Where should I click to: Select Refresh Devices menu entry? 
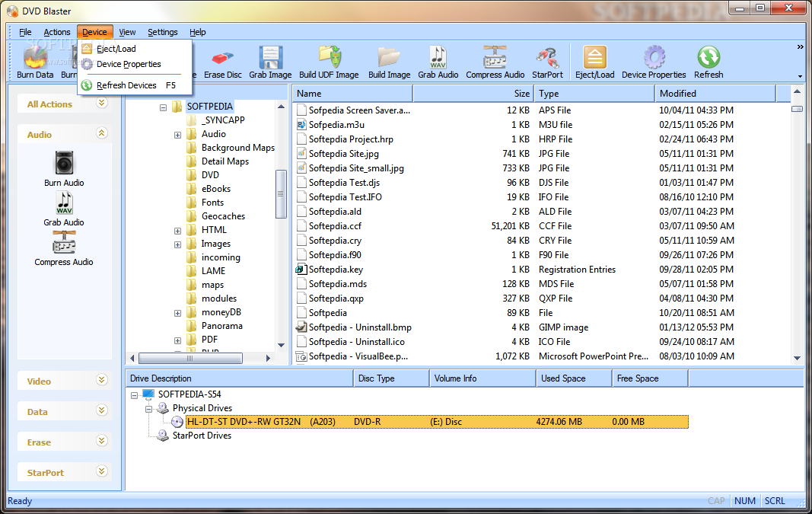pos(135,85)
